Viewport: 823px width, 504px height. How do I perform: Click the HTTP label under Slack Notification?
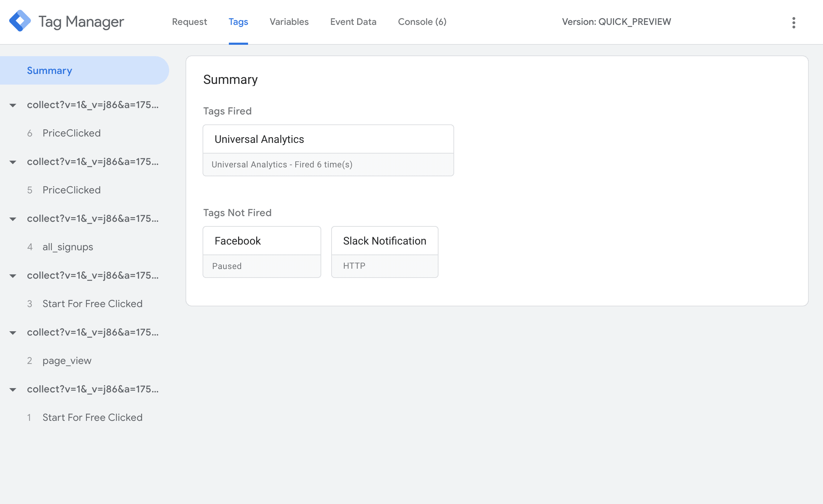coord(354,266)
